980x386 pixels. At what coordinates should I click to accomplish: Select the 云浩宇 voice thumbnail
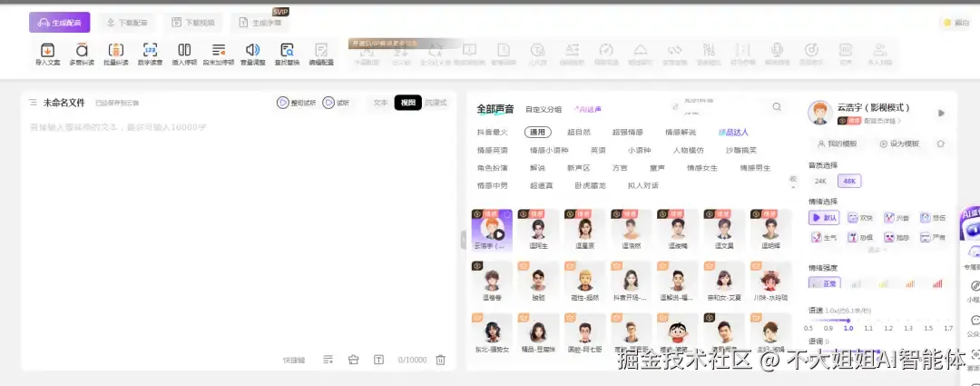492,230
